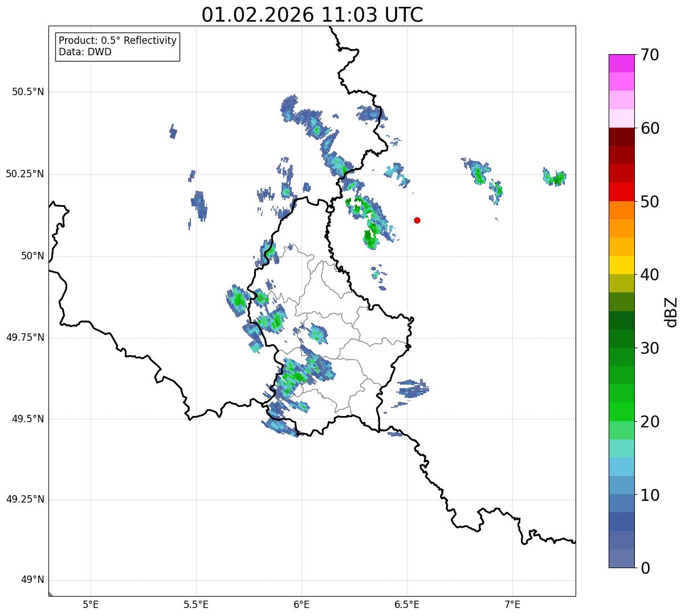Viewport: 685px width, 616px height.
Task: Click the 40 tick on colorbar
Action: point(650,275)
